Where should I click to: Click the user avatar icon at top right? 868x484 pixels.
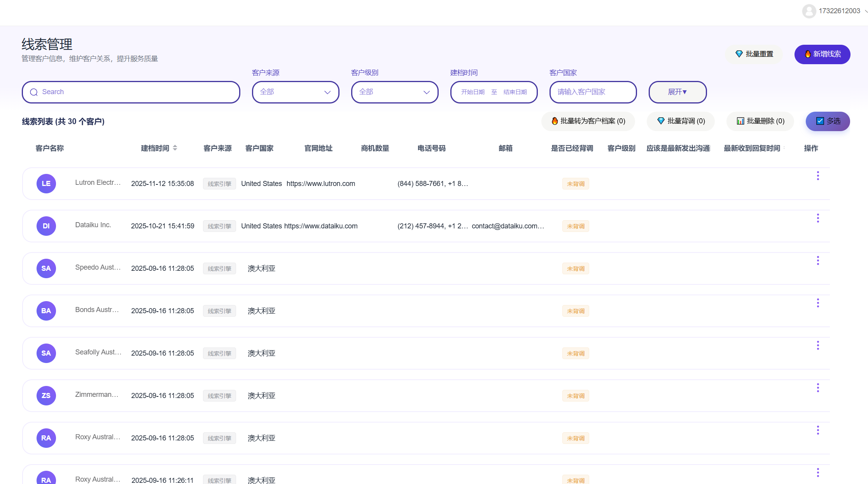coord(809,11)
